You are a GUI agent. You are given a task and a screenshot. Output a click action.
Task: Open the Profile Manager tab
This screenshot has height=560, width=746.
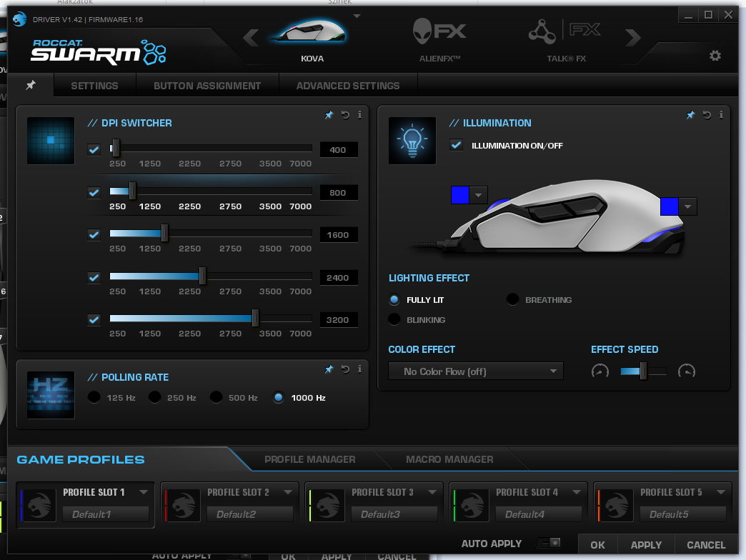click(x=310, y=460)
